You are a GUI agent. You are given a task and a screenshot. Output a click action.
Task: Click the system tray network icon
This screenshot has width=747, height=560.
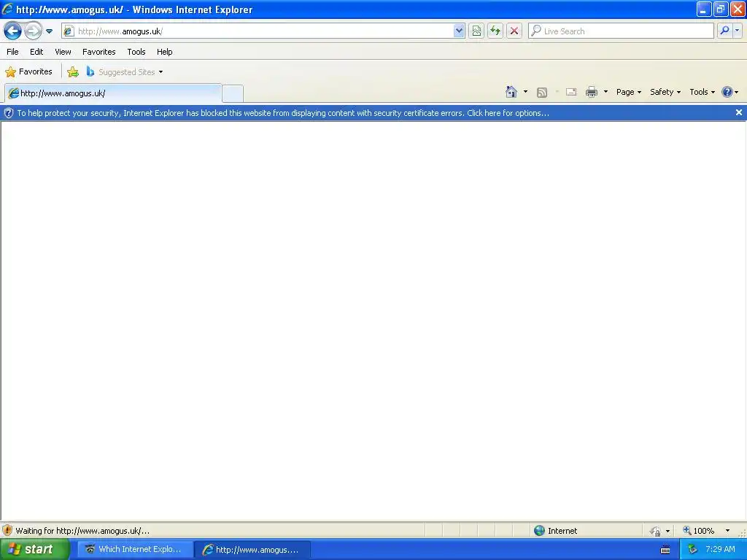(x=693, y=550)
